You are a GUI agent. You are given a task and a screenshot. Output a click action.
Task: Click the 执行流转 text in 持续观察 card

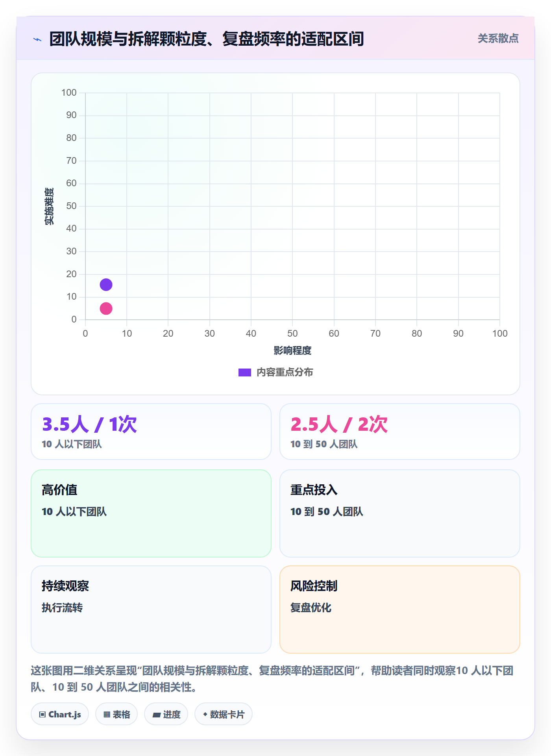click(62, 608)
